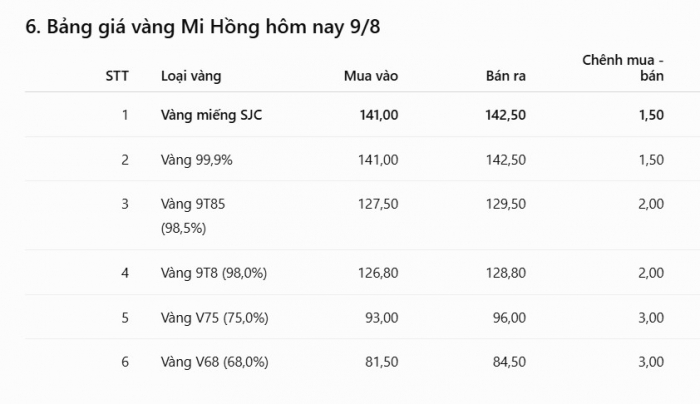Select the Chênh mua - bán header
This screenshot has height=404, width=700.
[623, 68]
